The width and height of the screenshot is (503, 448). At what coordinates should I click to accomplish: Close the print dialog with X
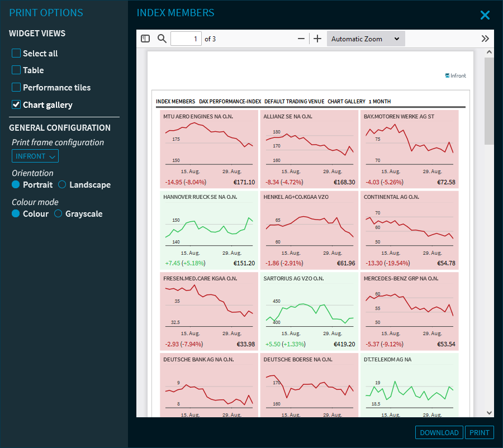coord(485,15)
